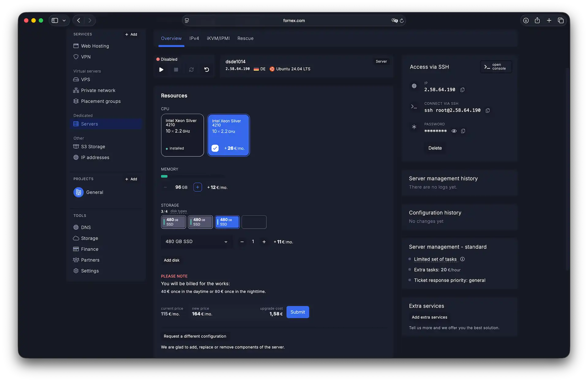The height and width of the screenshot is (382, 588).
Task: Copy the ssh root@2.58.64.190 command
Action: tap(488, 110)
